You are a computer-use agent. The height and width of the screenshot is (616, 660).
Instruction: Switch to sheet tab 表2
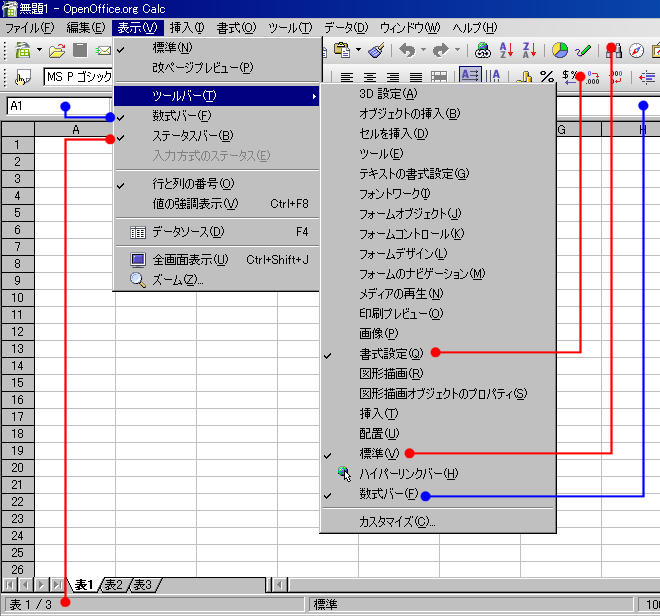[113, 585]
